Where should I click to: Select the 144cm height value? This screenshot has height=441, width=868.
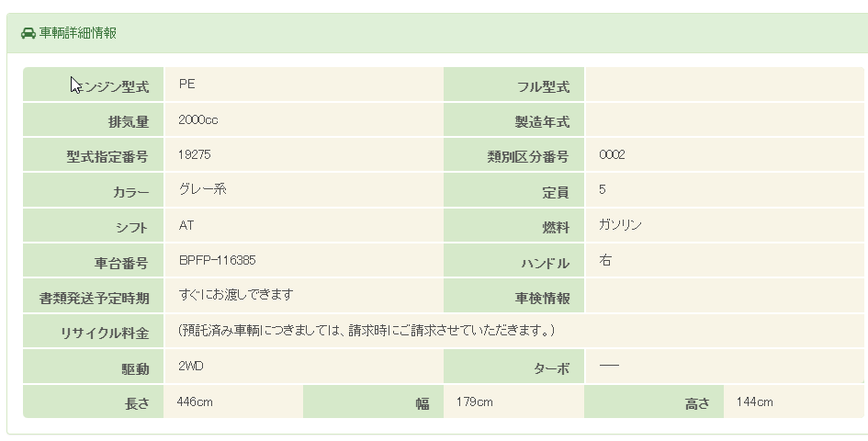point(754,401)
